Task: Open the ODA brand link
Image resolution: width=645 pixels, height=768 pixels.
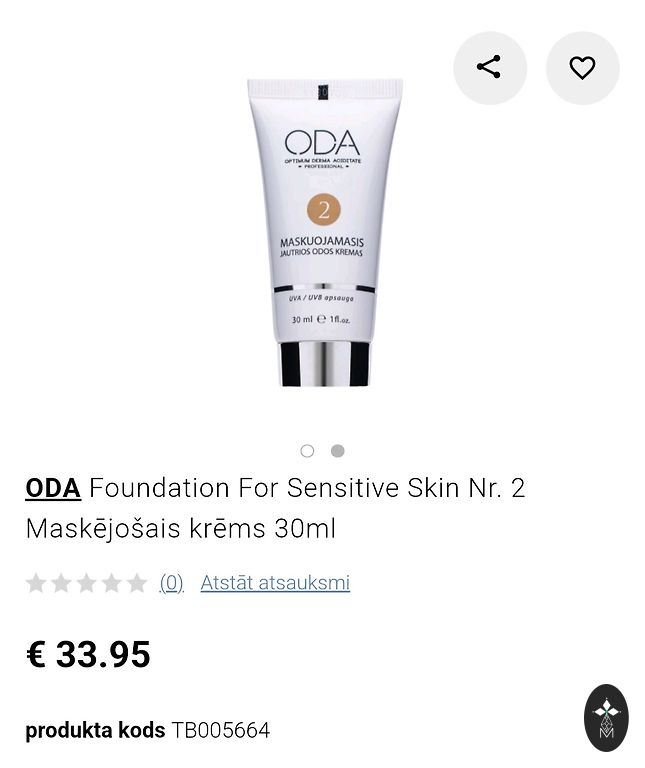Action: [53, 488]
